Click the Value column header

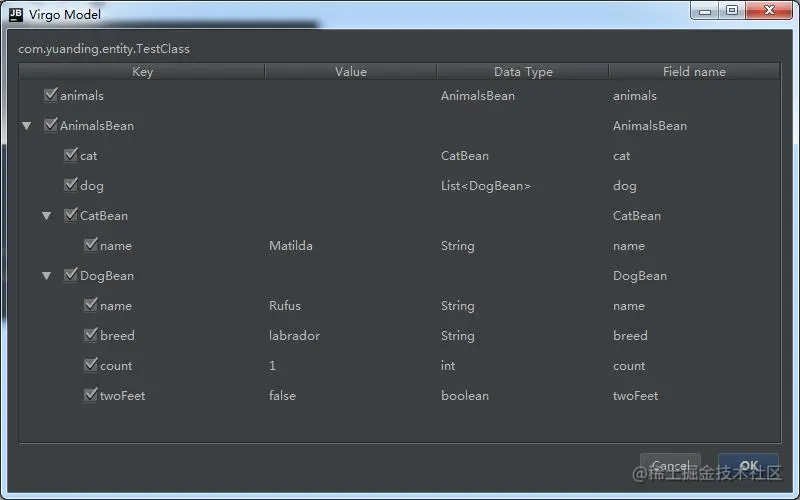[x=351, y=71]
